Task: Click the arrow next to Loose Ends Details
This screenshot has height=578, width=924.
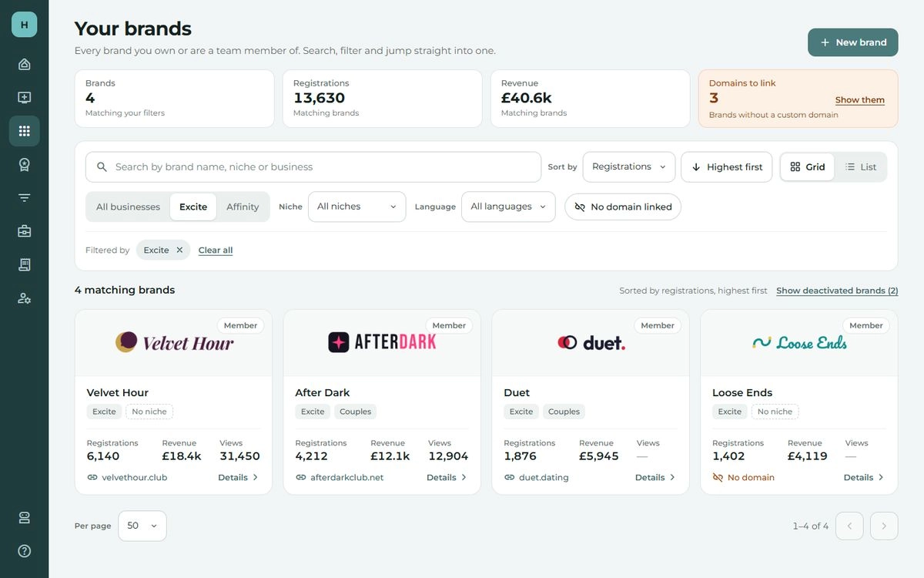Action: pos(882,478)
